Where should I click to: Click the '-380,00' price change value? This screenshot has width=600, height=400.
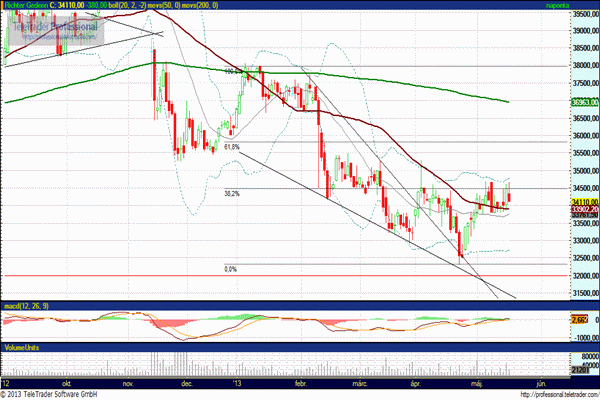pos(96,5)
